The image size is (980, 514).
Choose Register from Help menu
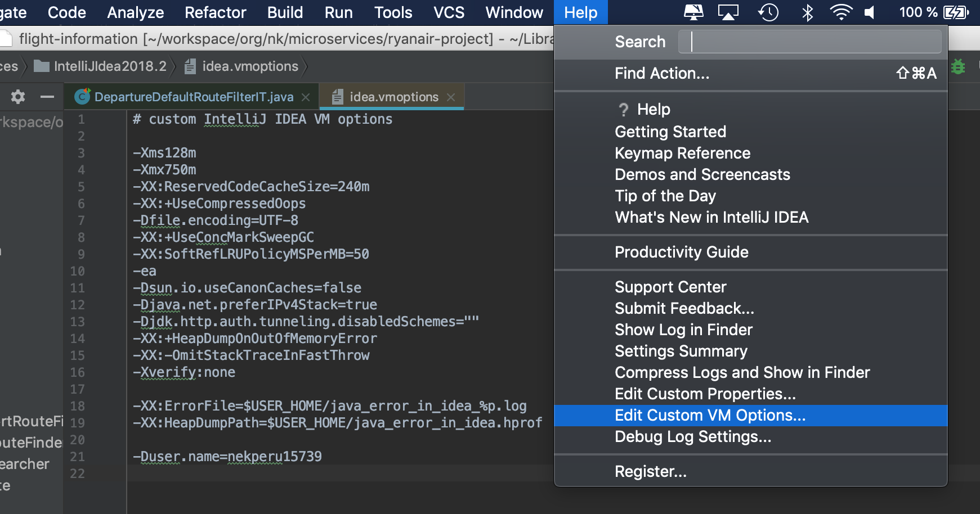tap(751, 471)
